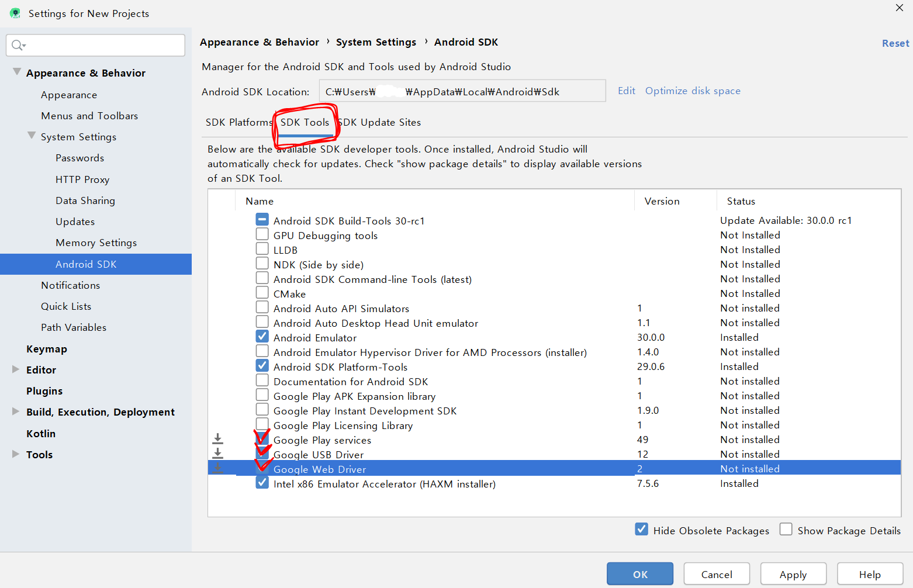The image size is (913, 588).
Task: Enable GPU Debugging tools checkbox
Action: [x=262, y=234]
